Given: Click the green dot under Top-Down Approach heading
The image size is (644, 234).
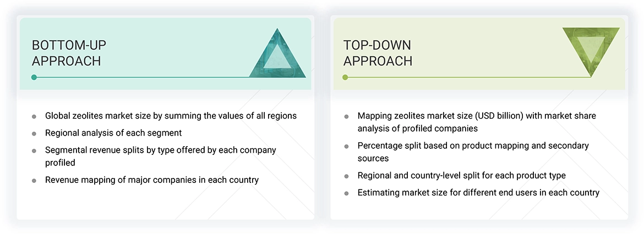Looking at the screenshot, I should [x=345, y=77].
